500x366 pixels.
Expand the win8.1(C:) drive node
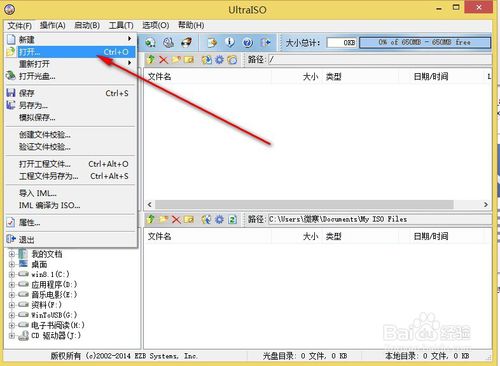point(12,275)
